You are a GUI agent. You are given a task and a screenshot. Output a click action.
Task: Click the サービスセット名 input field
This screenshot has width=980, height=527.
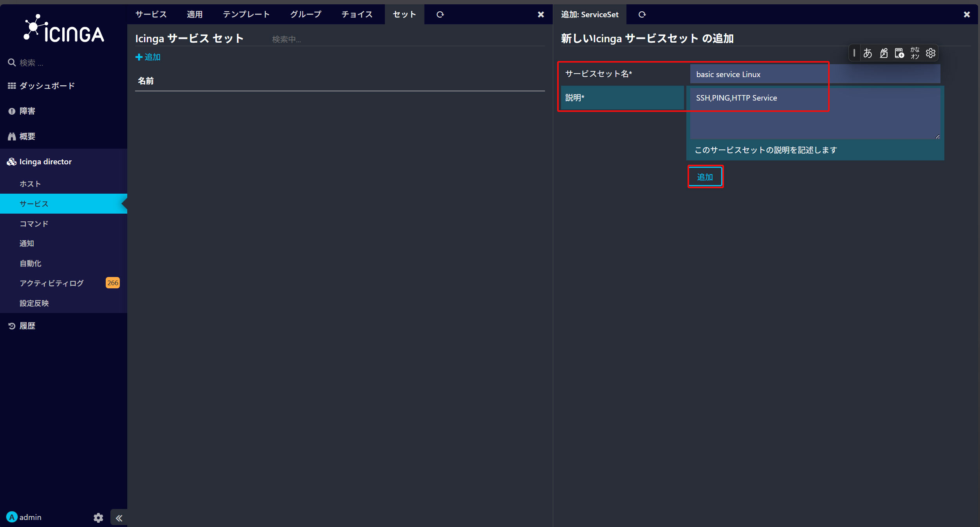(x=815, y=74)
